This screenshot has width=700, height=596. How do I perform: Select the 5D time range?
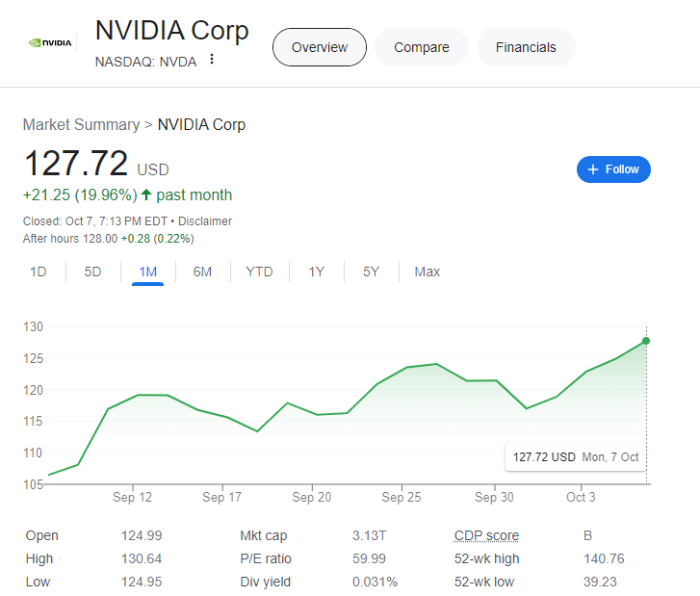pyautogui.click(x=92, y=272)
